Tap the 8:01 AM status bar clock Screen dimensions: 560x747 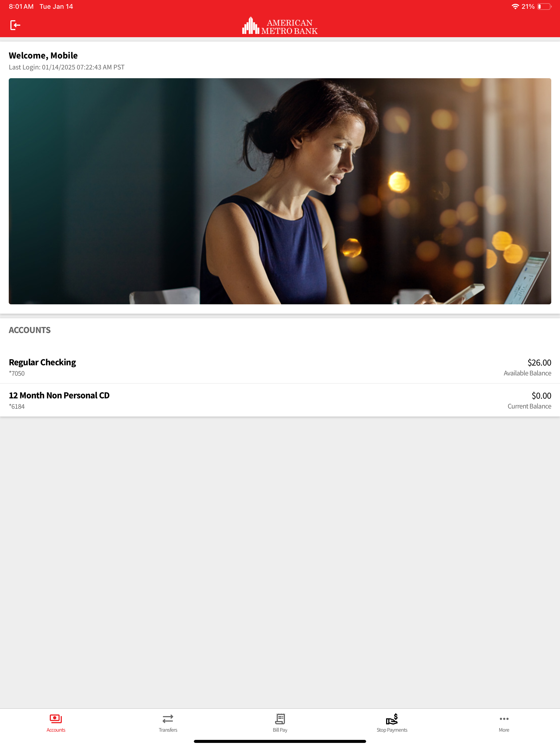[x=21, y=6]
